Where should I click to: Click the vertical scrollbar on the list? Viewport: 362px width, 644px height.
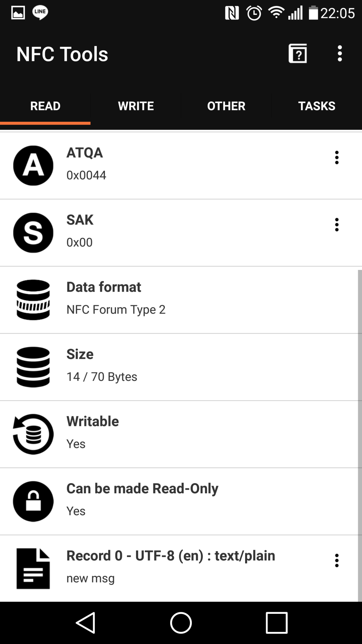(360, 435)
